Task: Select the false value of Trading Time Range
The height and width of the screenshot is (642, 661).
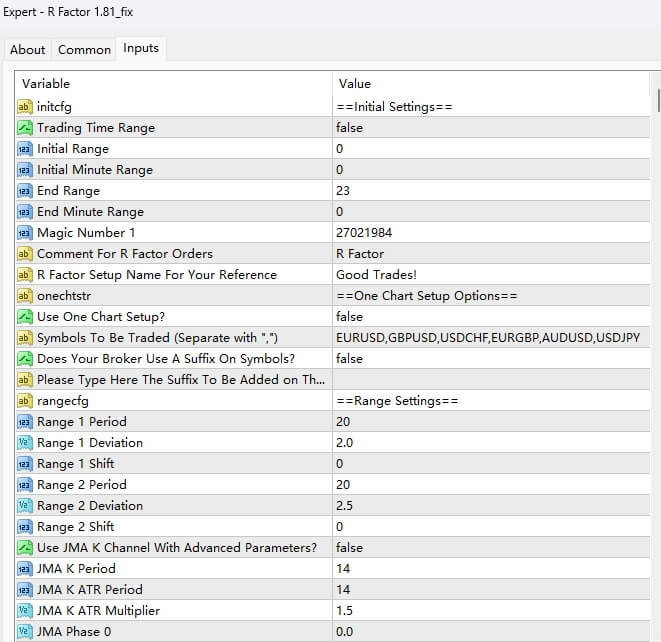Action: (349, 128)
